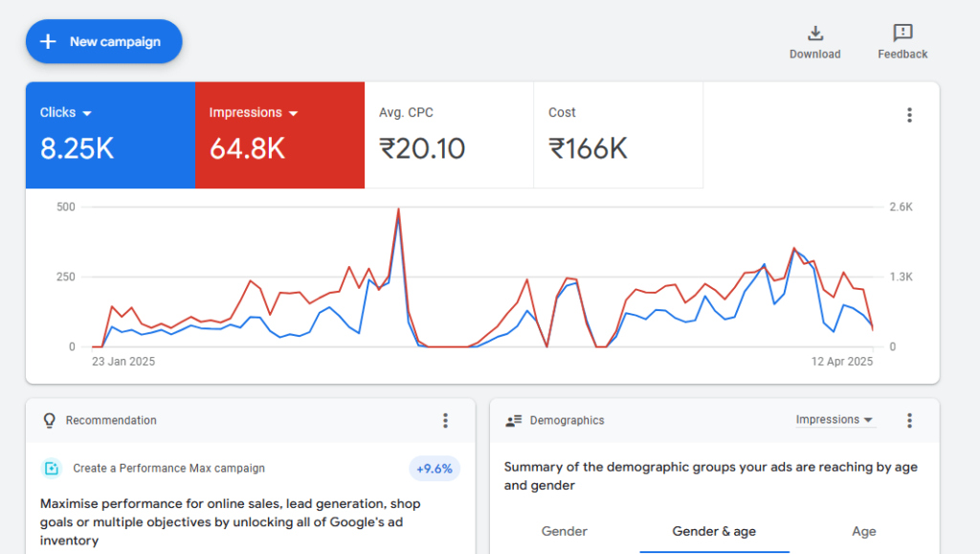Click the New campaign button
The image size is (980, 554).
[103, 42]
